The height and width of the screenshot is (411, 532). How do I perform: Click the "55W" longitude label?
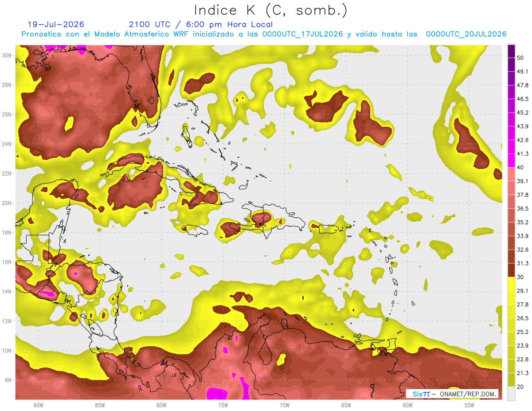(469, 406)
